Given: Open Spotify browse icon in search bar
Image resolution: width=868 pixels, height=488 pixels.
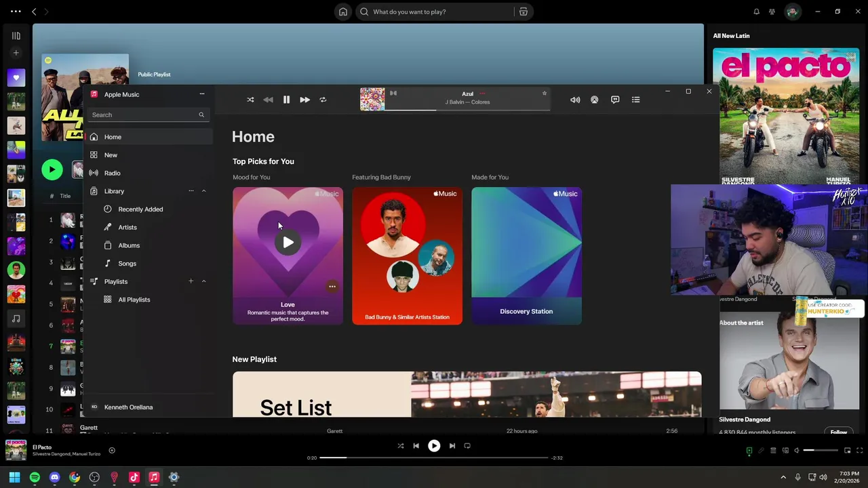Looking at the screenshot, I should [524, 12].
